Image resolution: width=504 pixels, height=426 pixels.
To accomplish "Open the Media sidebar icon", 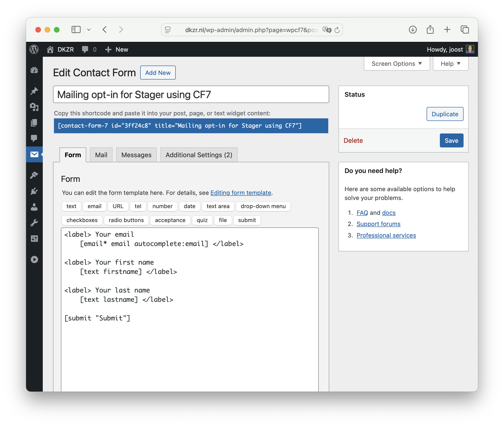I will tap(34, 107).
